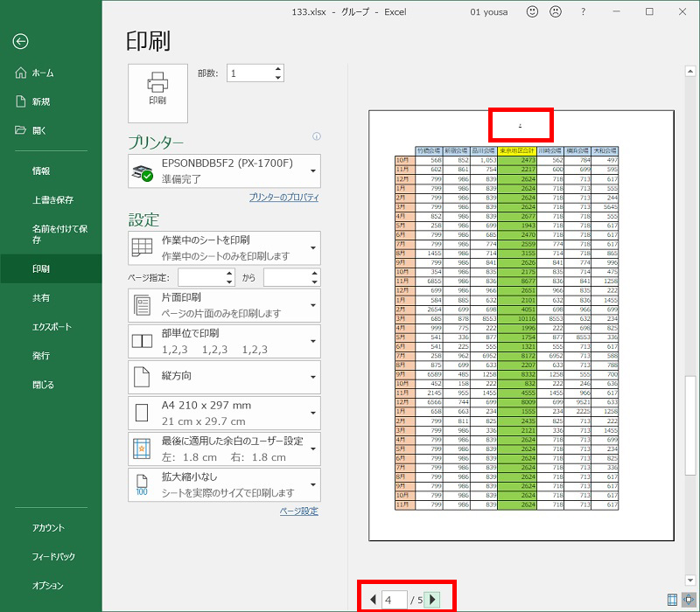Click the preview scrollbar up arrow

point(690,72)
